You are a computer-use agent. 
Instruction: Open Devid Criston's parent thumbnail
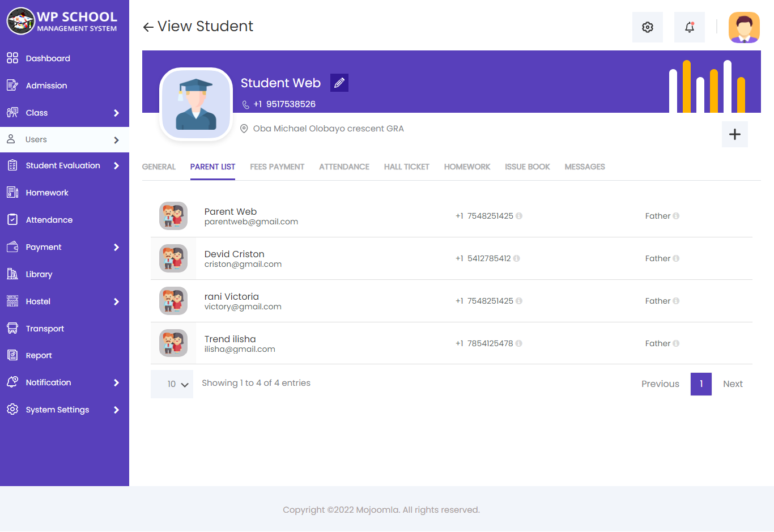pos(173,258)
